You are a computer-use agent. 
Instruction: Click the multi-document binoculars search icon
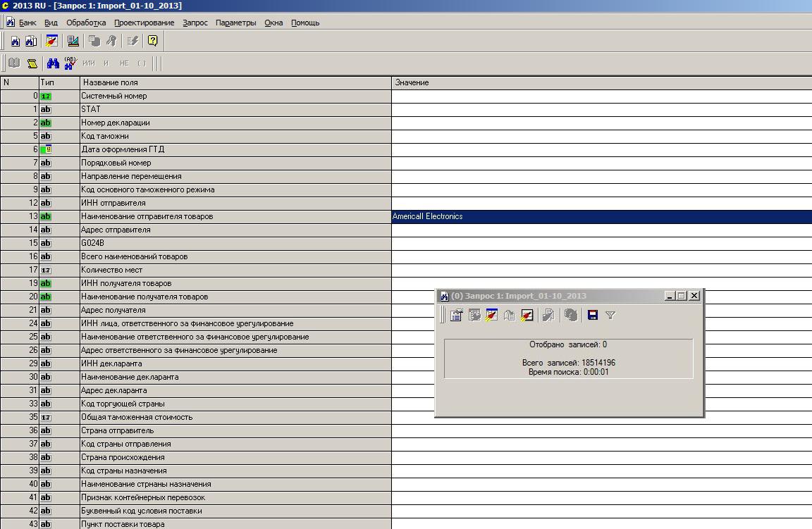click(31, 41)
